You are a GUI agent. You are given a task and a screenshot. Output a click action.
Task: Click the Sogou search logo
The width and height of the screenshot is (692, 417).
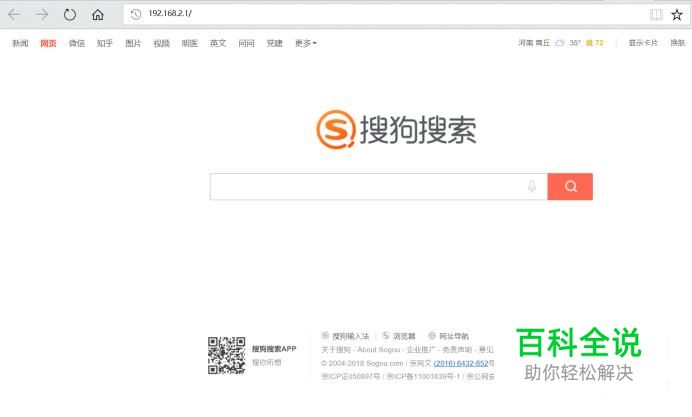(396, 129)
